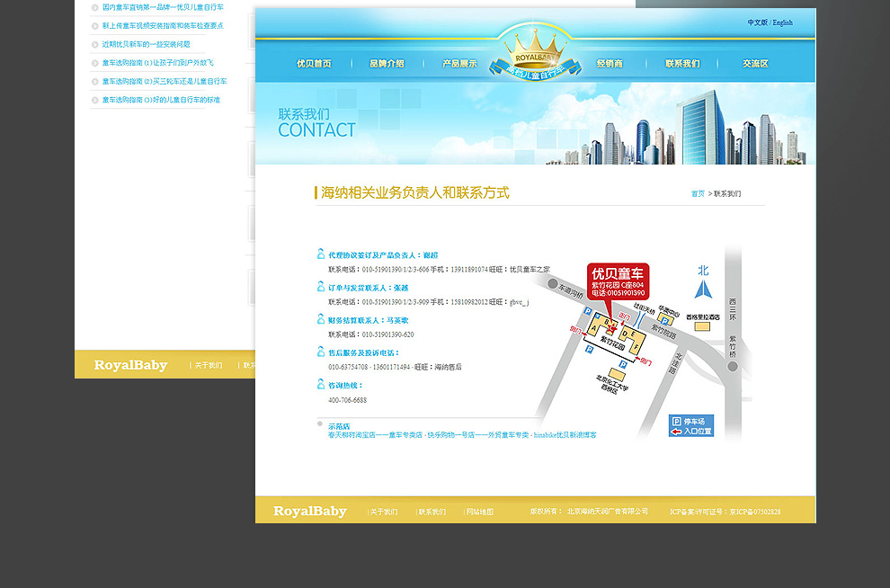This screenshot has width=890, height=588.
Task: Click the person icon beside 代理协议签订及产品负责人
Action: point(321,254)
